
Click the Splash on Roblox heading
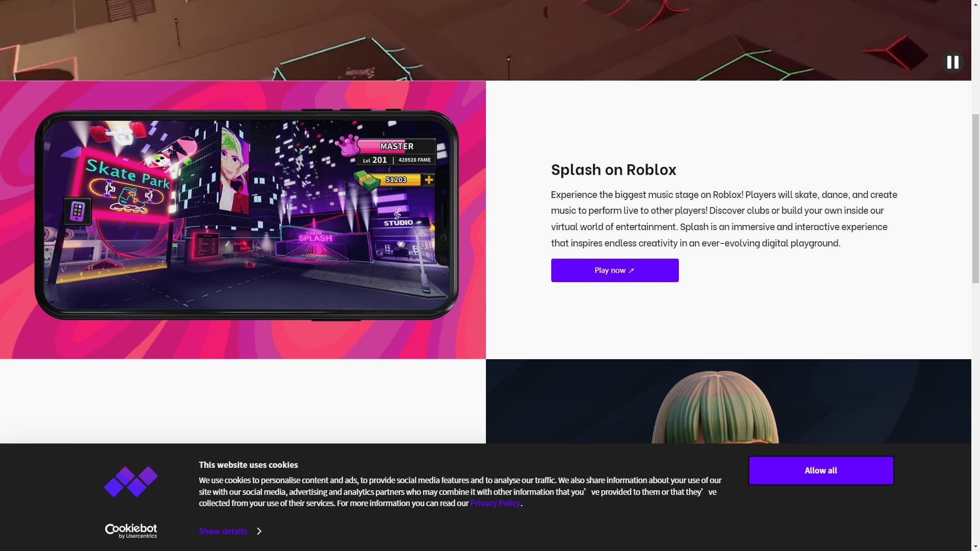[x=614, y=169]
